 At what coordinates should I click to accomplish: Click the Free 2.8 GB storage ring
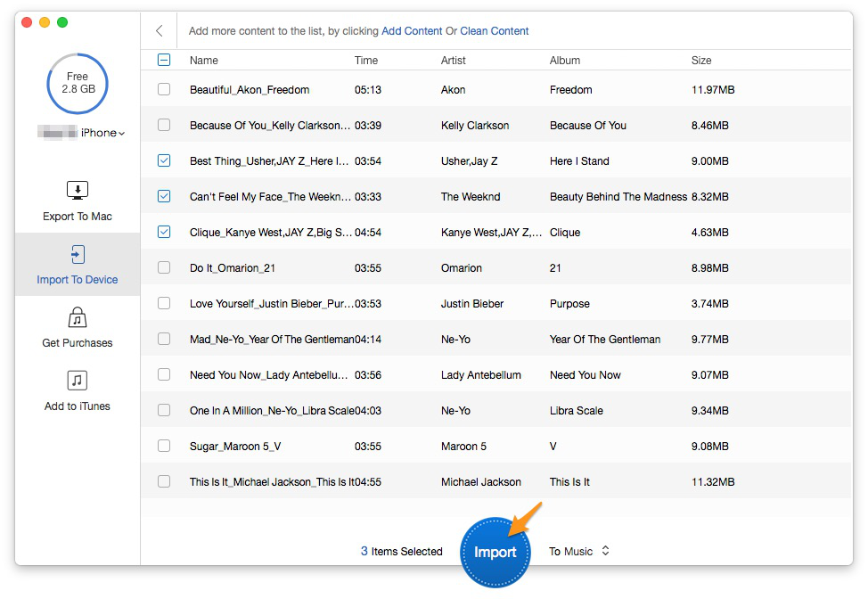78,83
